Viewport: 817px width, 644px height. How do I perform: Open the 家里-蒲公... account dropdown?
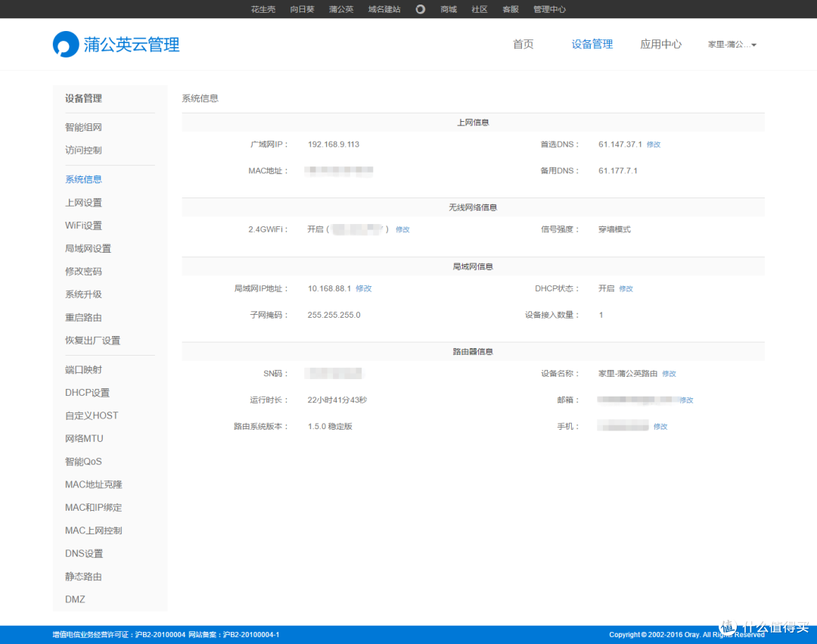click(x=732, y=45)
